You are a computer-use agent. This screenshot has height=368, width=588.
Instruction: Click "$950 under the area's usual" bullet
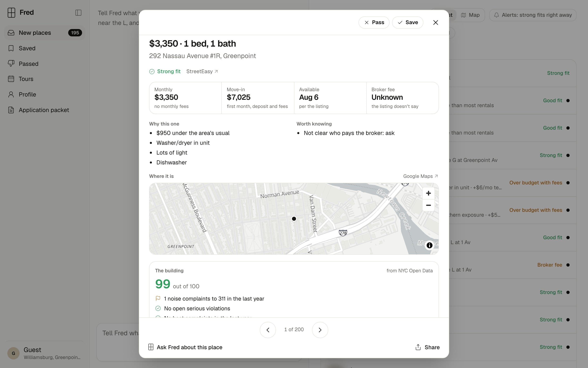(193, 133)
